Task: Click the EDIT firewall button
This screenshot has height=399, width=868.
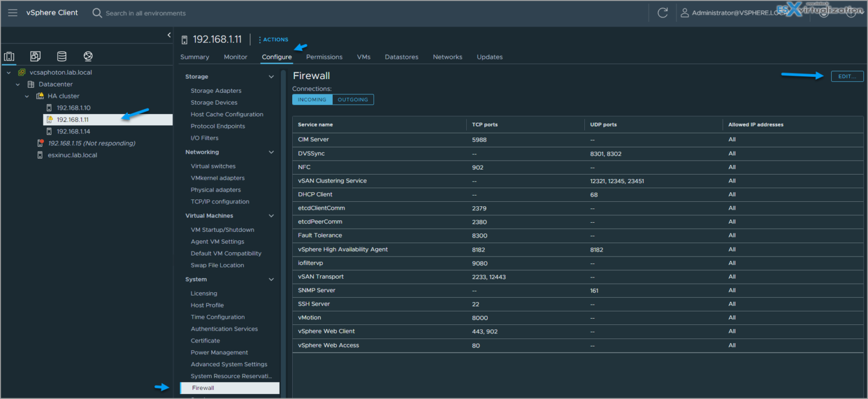Action: (847, 76)
